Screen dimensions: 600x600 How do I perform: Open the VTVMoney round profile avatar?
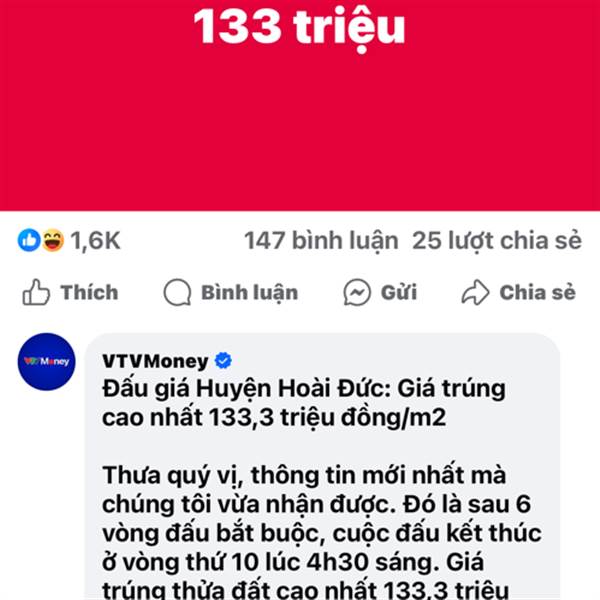click(x=47, y=362)
